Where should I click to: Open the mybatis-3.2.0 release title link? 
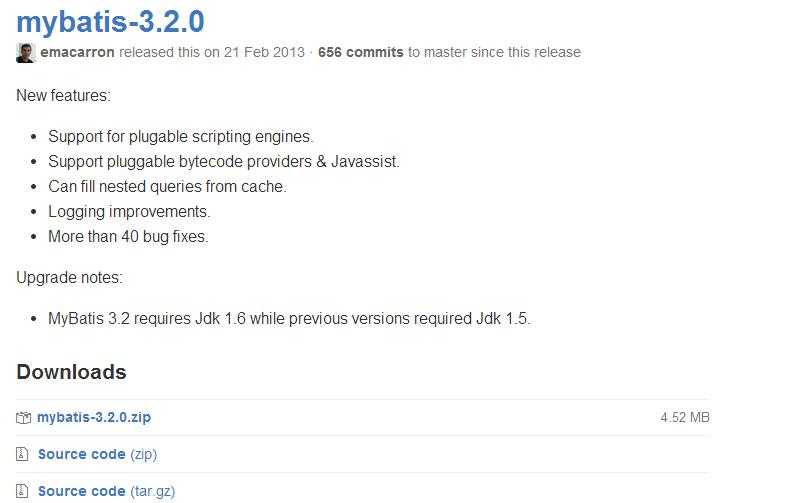pyautogui.click(x=110, y=22)
